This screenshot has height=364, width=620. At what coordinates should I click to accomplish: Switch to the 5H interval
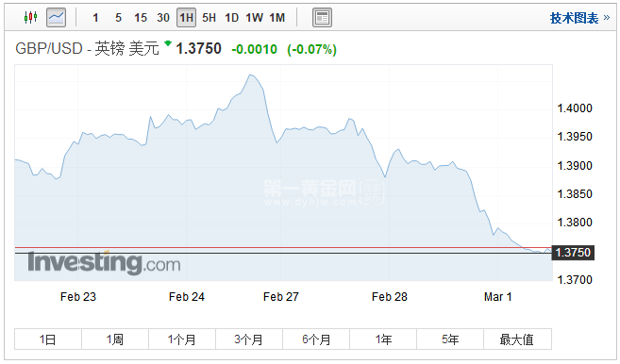pyautogui.click(x=209, y=18)
